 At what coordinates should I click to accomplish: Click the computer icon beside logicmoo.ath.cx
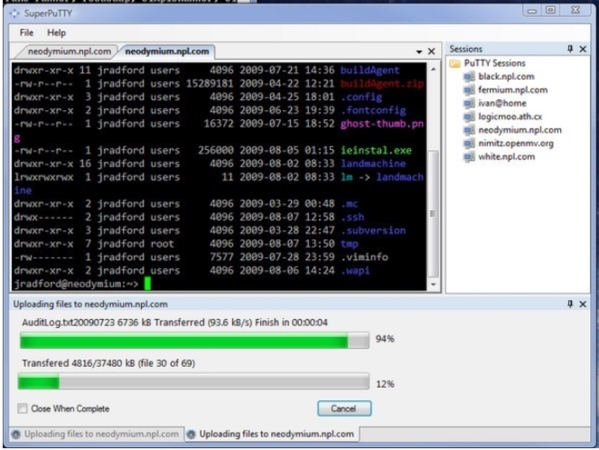tap(469, 117)
